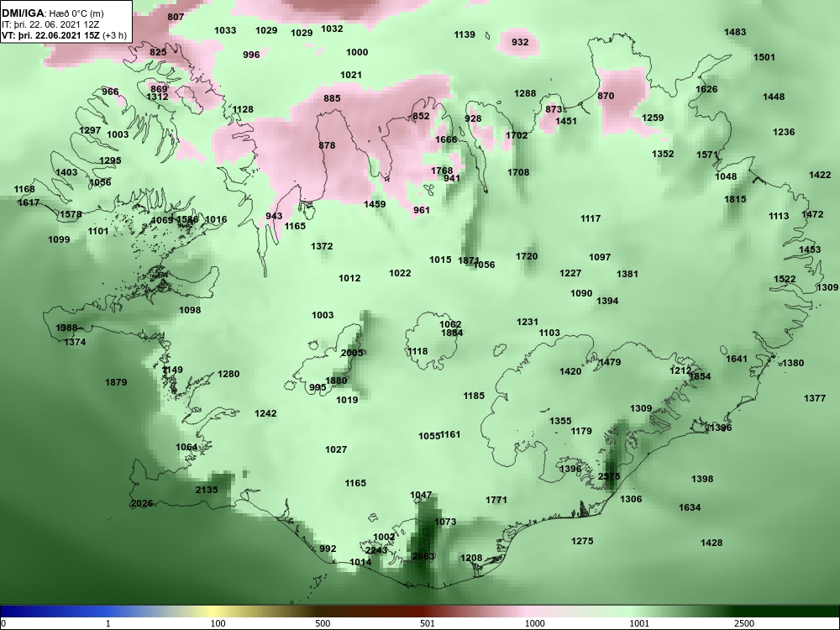
Task: Click the 1702 value label
Action: [x=517, y=135]
